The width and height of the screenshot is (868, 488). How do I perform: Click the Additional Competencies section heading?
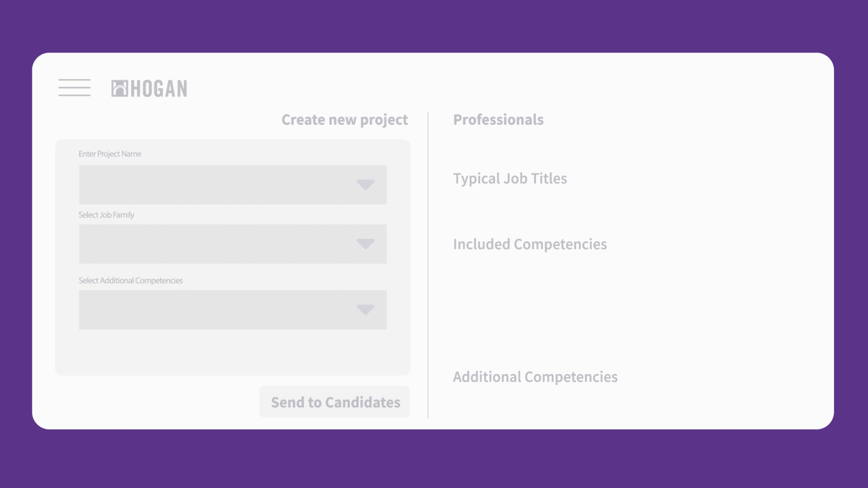point(535,377)
